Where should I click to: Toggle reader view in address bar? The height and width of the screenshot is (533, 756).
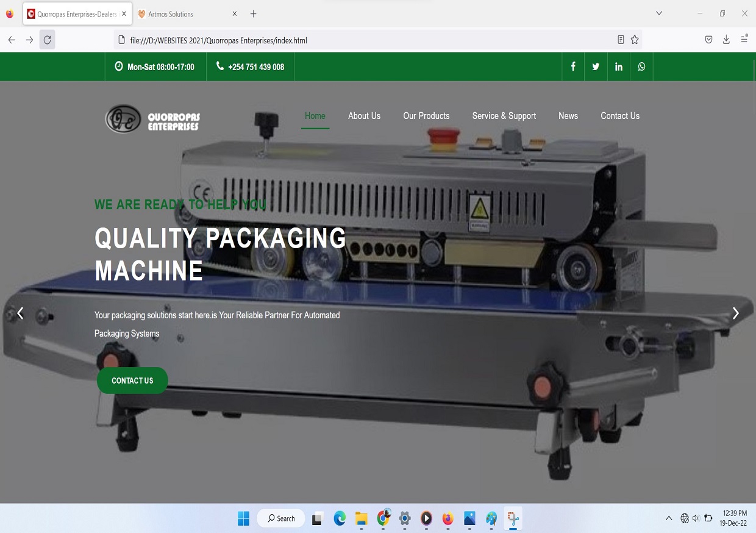point(621,40)
